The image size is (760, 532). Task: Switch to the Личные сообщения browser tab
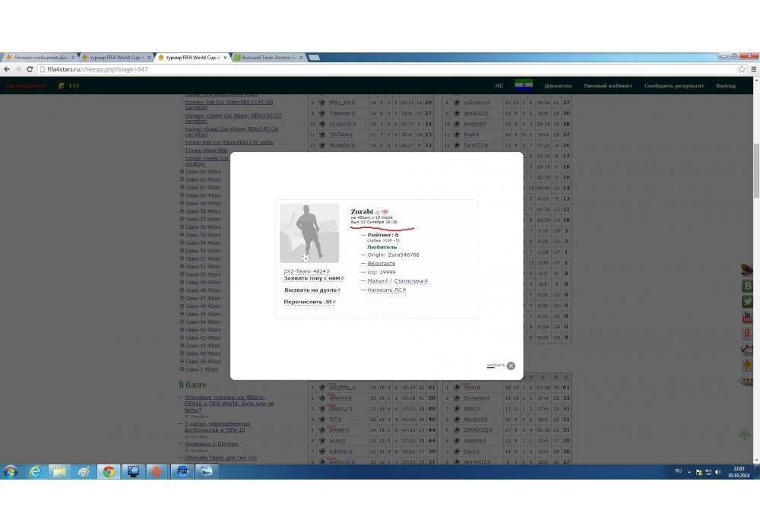tap(40, 57)
